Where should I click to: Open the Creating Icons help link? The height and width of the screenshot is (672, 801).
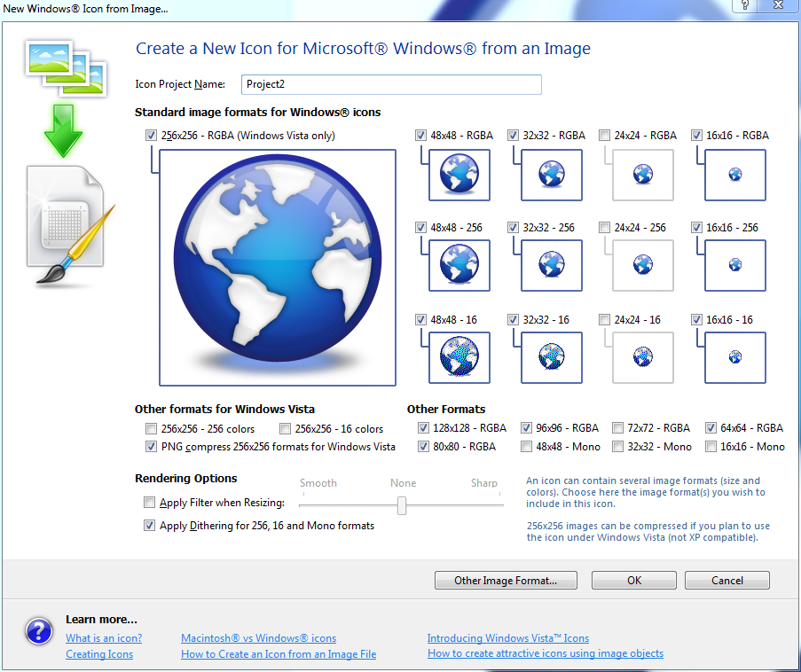pos(99,654)
